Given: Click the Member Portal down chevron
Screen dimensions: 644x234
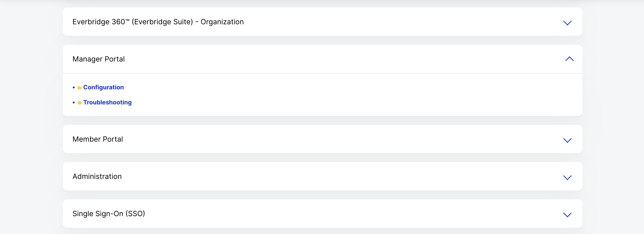Looking at the screenshot, I should tap(567, 140).
